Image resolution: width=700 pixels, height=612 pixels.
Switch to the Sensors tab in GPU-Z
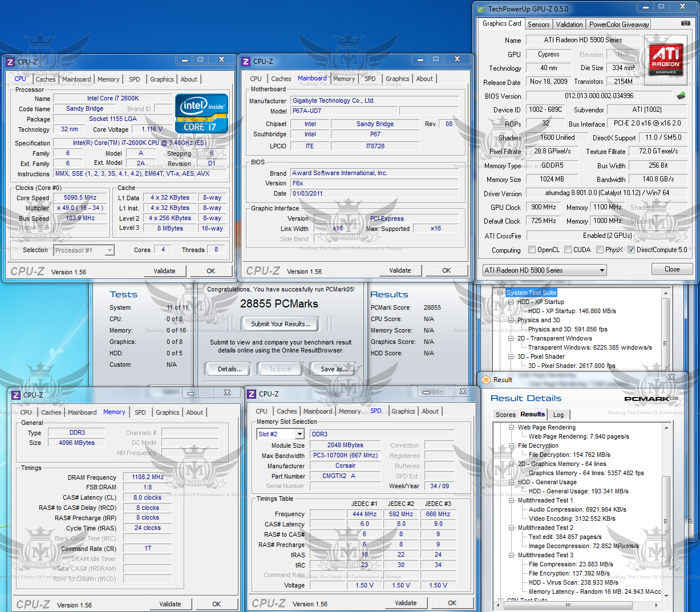click(x=539, y=25)
